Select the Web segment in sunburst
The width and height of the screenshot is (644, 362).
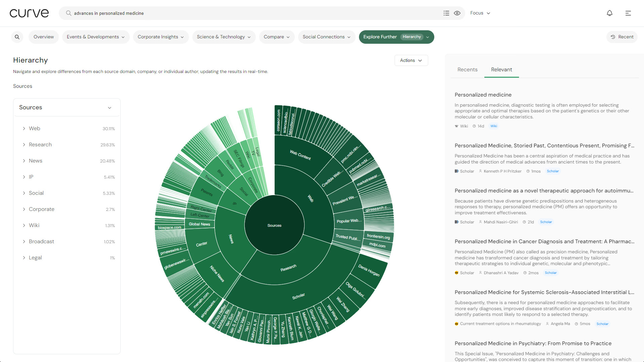pyautogui.click(x=311, y=198)
